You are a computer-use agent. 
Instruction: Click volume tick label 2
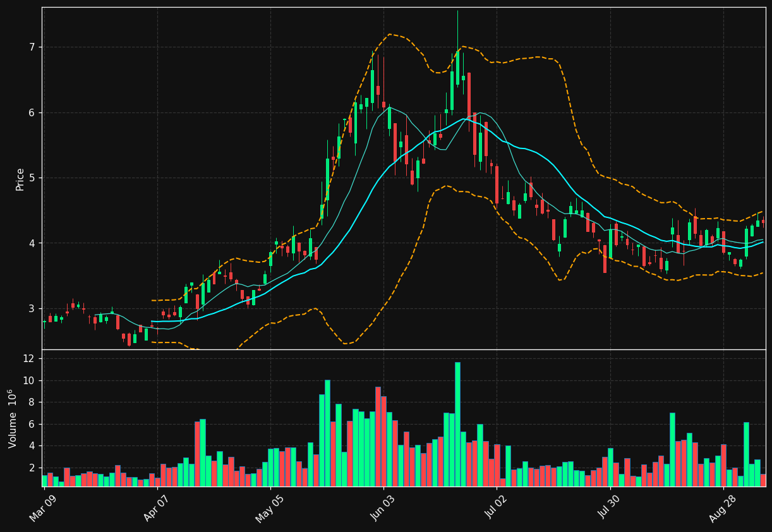click(32, 468)
